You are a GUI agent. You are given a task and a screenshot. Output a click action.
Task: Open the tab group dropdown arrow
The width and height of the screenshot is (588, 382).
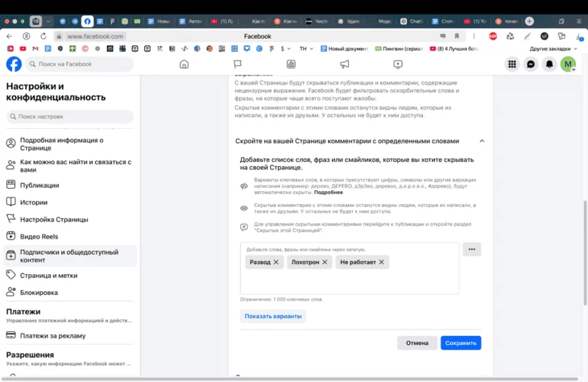coord(48,22)
